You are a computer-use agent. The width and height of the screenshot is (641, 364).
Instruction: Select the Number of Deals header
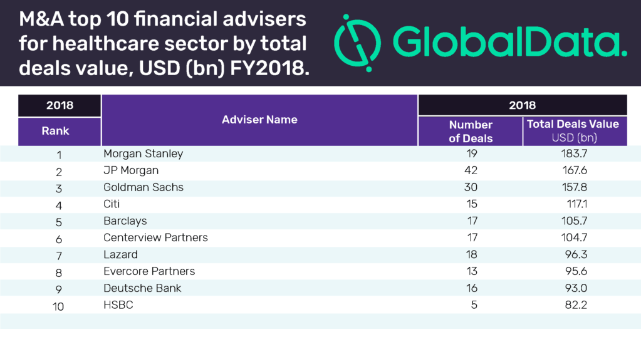click(x=471, y=132)
